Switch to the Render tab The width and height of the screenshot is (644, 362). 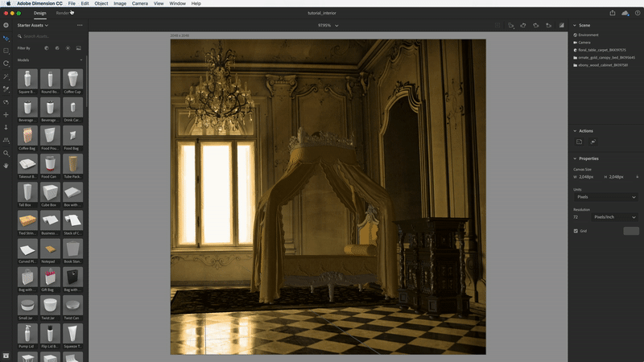click(64, 13)
